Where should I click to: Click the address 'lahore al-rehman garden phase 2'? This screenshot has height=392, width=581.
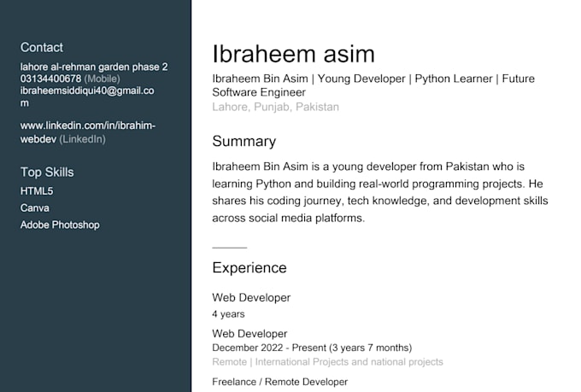[94, 67]
